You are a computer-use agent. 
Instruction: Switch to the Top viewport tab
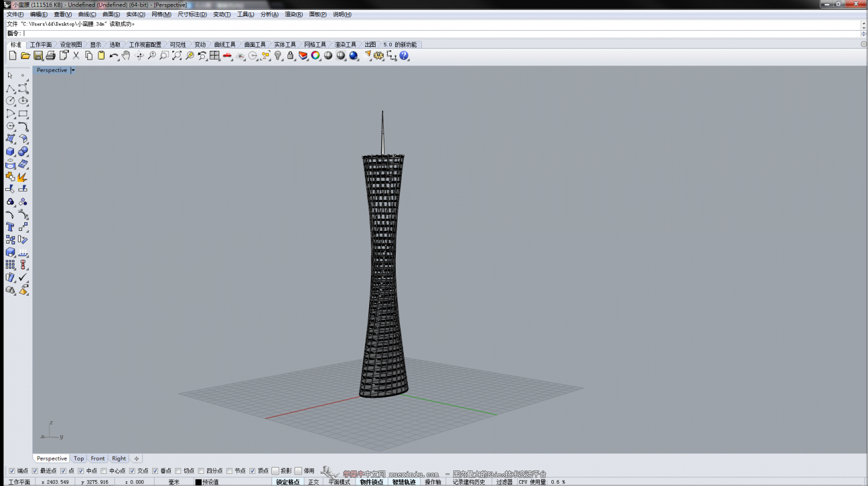[x=79, y=458]
